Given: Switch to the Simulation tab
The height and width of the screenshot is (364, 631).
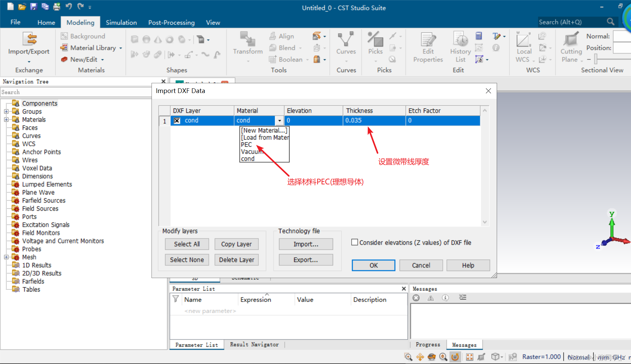Looking at the screenshot, I should (x=121, y=22).
